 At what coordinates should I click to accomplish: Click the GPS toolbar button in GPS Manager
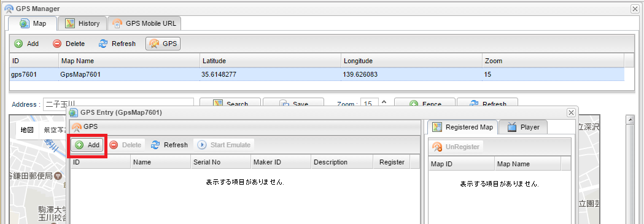click(163, 44)
